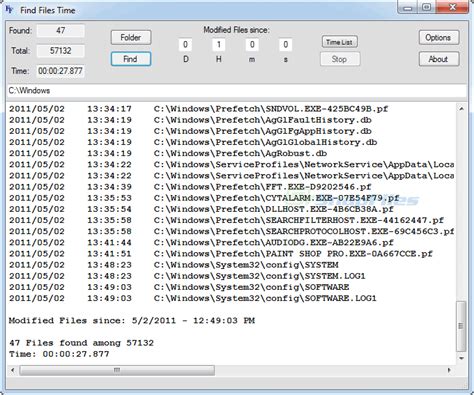Open the Time List
The width and height of the screenshot is (474, 395).
(x=340, y=42)
